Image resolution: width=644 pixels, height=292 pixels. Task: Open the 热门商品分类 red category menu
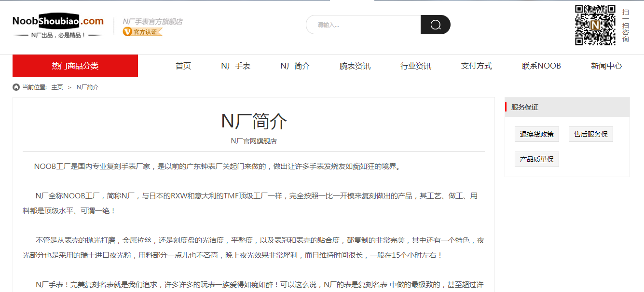(x=75, y=66)
